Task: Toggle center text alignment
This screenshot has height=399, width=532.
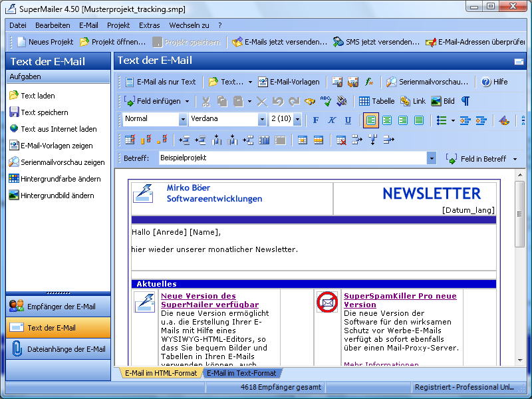Action: (x=387, y=120)
